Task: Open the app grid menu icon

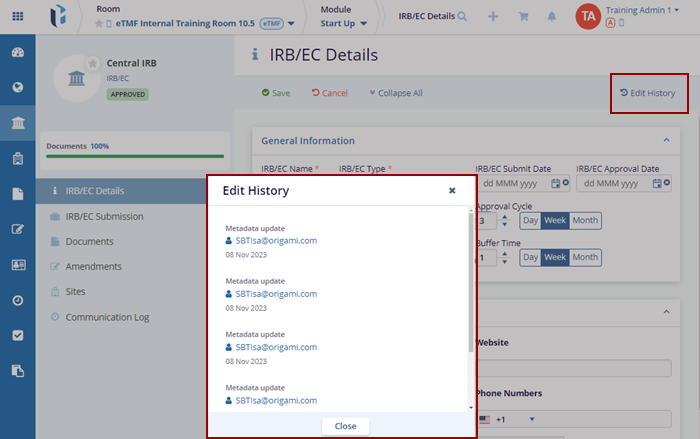Action: [17, 16]
